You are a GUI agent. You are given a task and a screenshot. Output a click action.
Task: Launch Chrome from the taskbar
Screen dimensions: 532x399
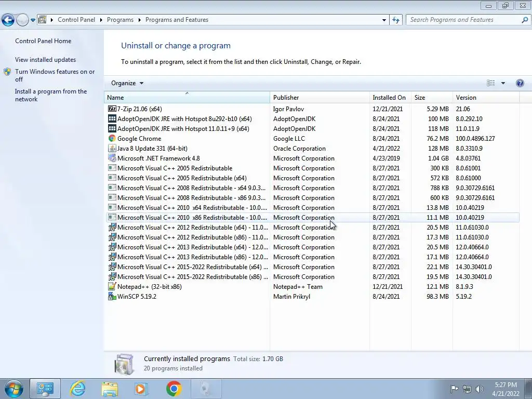[174, 389]
